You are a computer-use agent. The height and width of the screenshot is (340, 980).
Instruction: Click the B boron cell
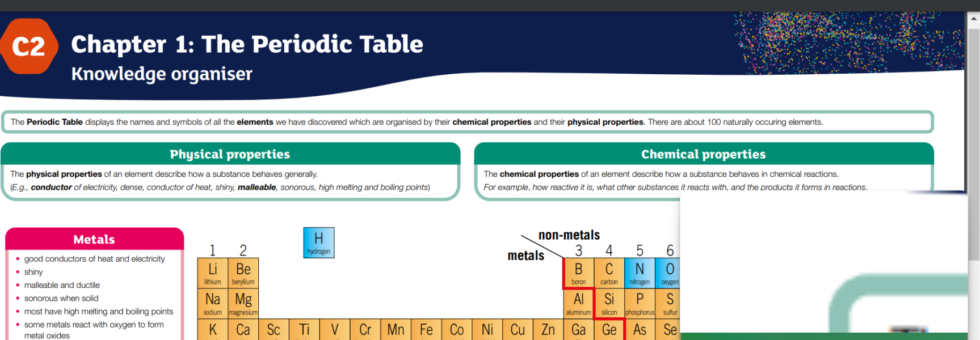579,273
